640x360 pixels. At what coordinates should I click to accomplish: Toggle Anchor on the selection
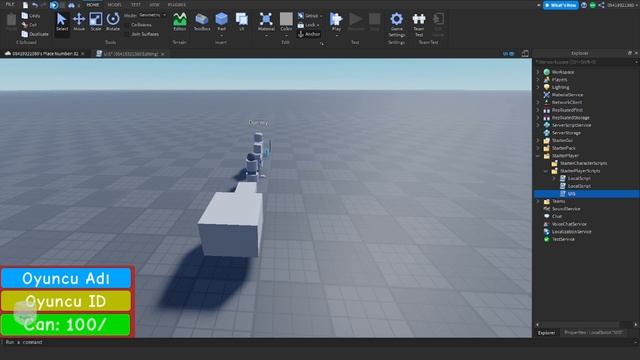(x=309, y=34)
